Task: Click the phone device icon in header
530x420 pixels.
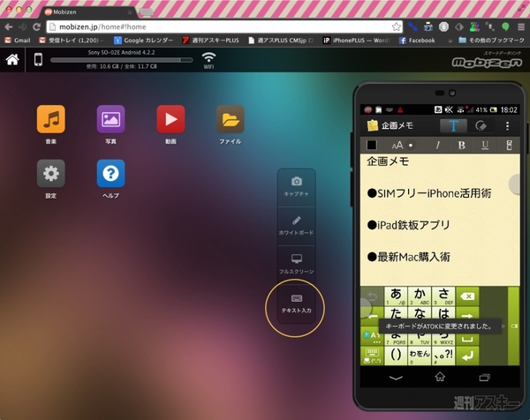Action: point(38,59)
